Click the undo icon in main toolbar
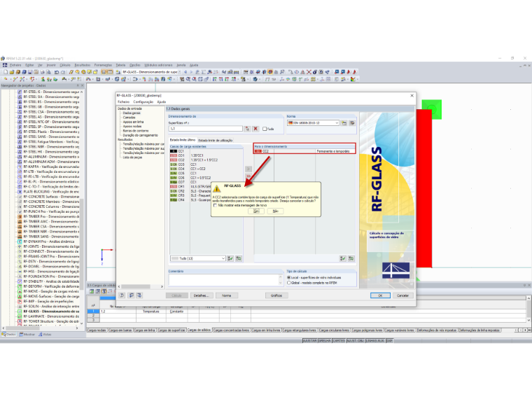The image size is (532, 399). (x=56, y=72)
